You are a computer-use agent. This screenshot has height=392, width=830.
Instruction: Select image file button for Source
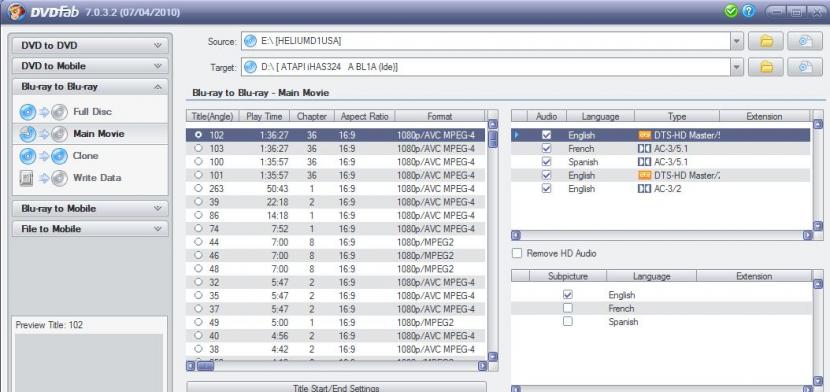pyautogui.click(x=805, y=41)
